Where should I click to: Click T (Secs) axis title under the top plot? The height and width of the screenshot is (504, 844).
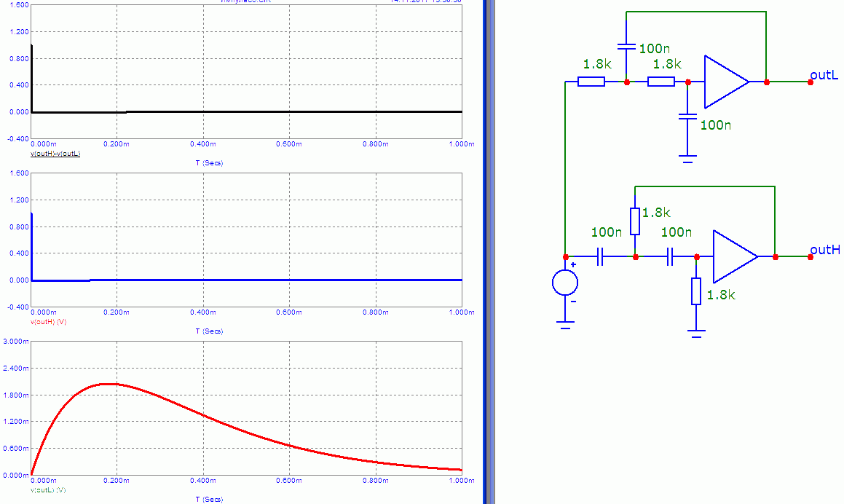210,163
